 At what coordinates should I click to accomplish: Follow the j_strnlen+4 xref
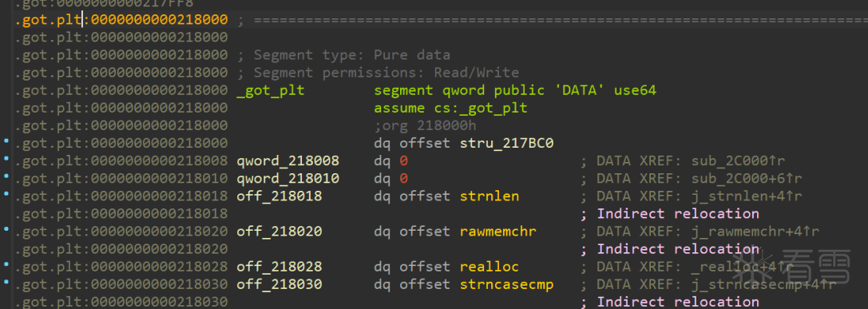tap(747, 196)
